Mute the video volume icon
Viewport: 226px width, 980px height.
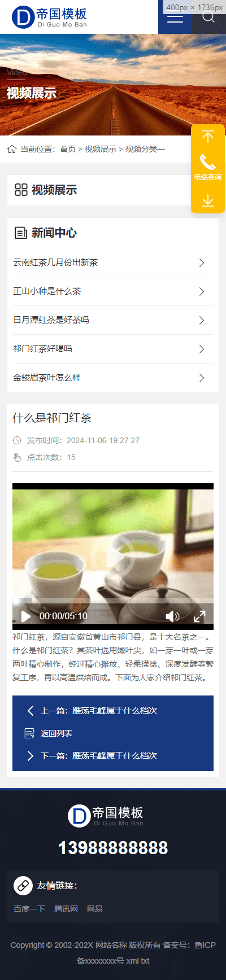tap(172, 616)
